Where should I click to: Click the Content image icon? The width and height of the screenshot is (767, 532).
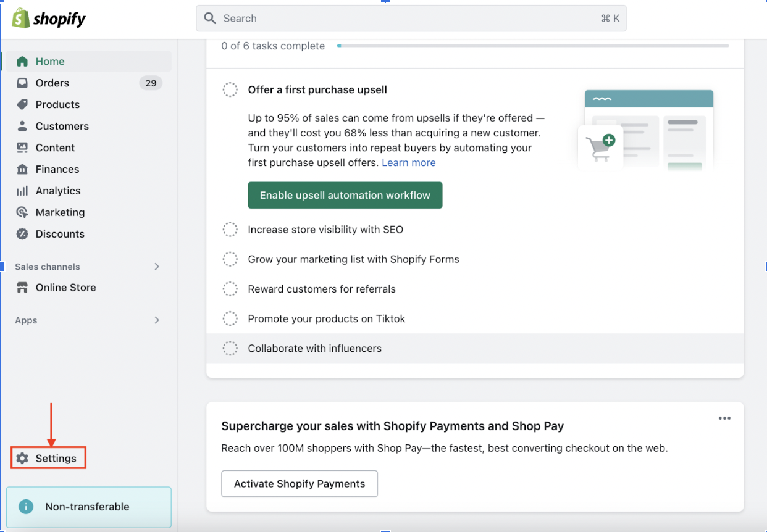pyautogui.click(x=22, y=148)
